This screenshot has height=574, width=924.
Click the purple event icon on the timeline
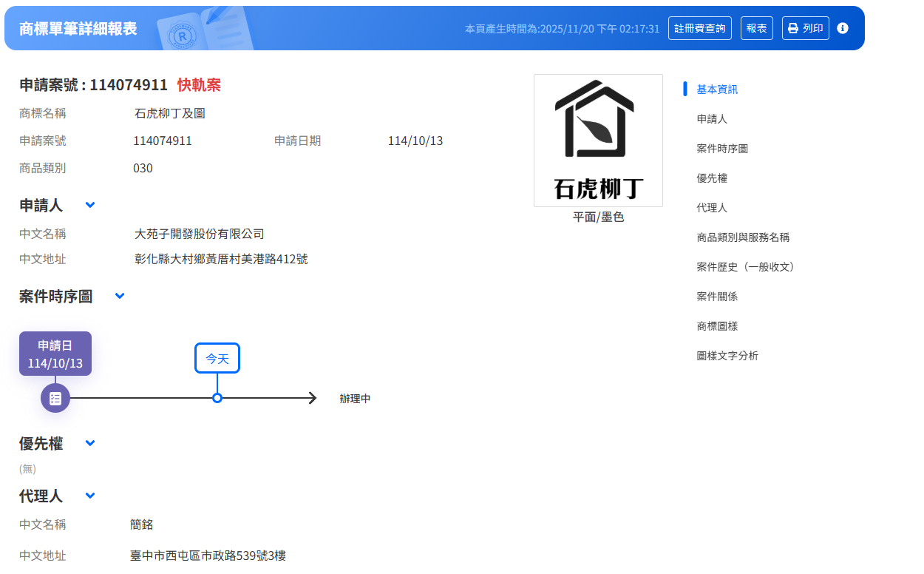pos(55,398)
